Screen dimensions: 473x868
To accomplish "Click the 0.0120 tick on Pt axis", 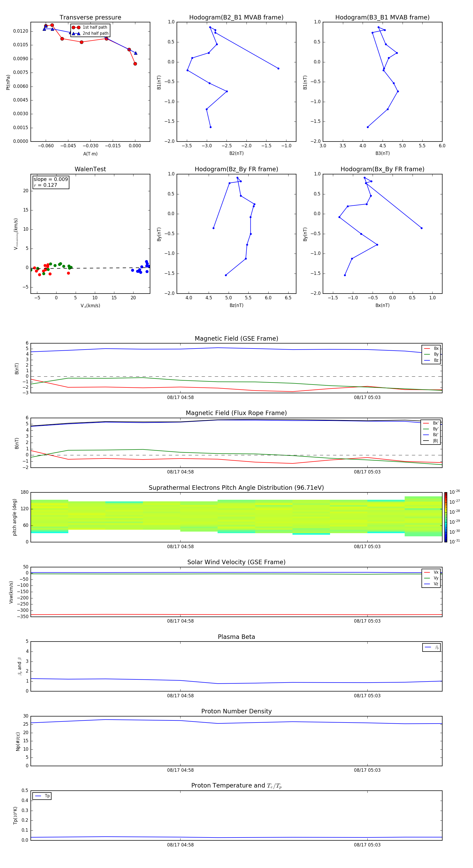I will pos(20,31).
